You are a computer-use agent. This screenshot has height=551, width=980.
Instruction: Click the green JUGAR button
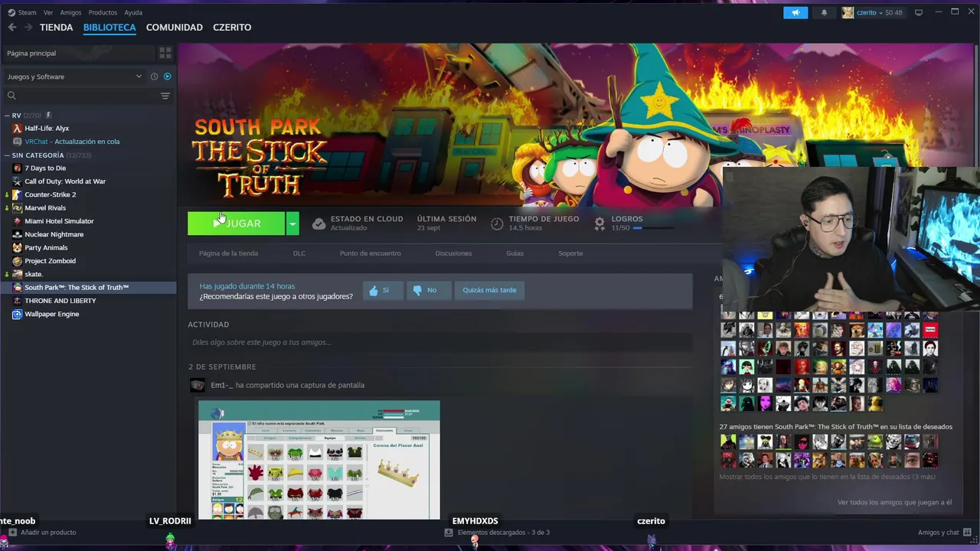click(237, 223)
